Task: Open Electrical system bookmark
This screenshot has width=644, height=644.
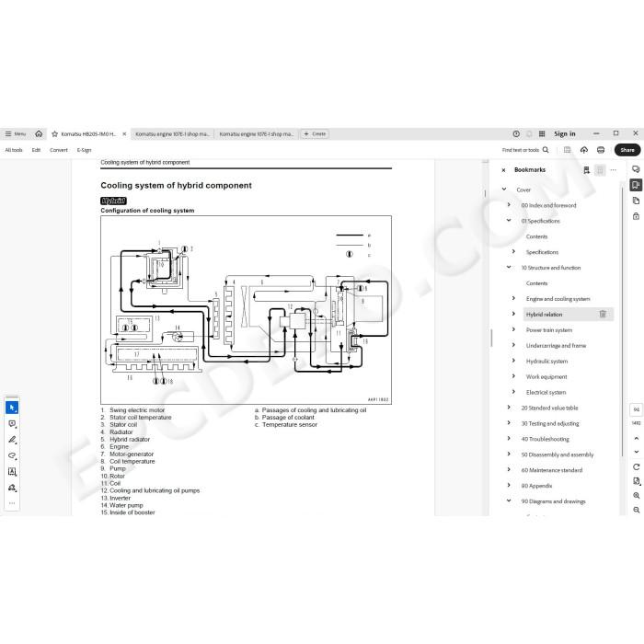Action: 546,393
